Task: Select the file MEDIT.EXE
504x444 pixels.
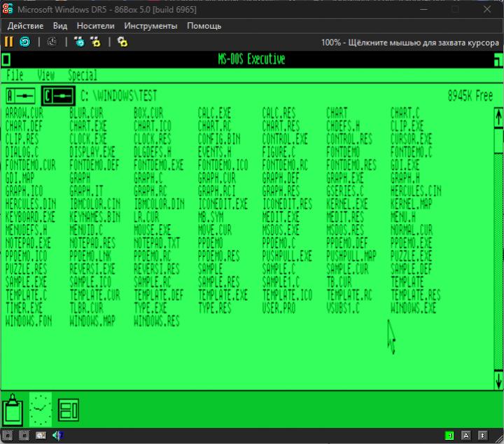Action: 281,217
